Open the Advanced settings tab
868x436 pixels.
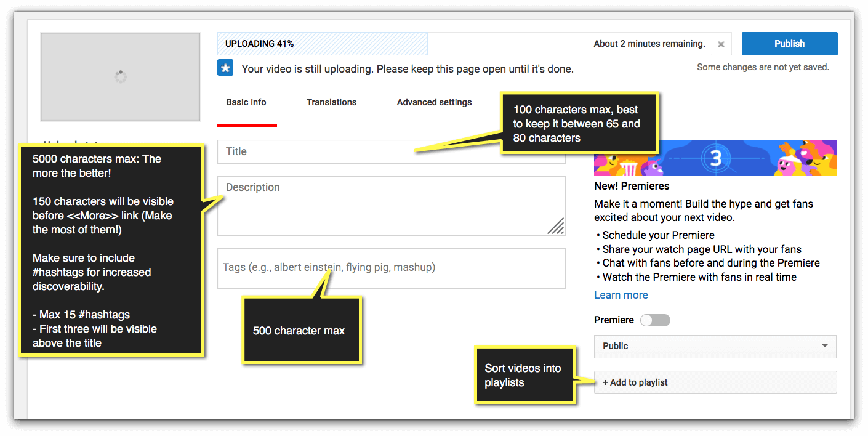434,102
